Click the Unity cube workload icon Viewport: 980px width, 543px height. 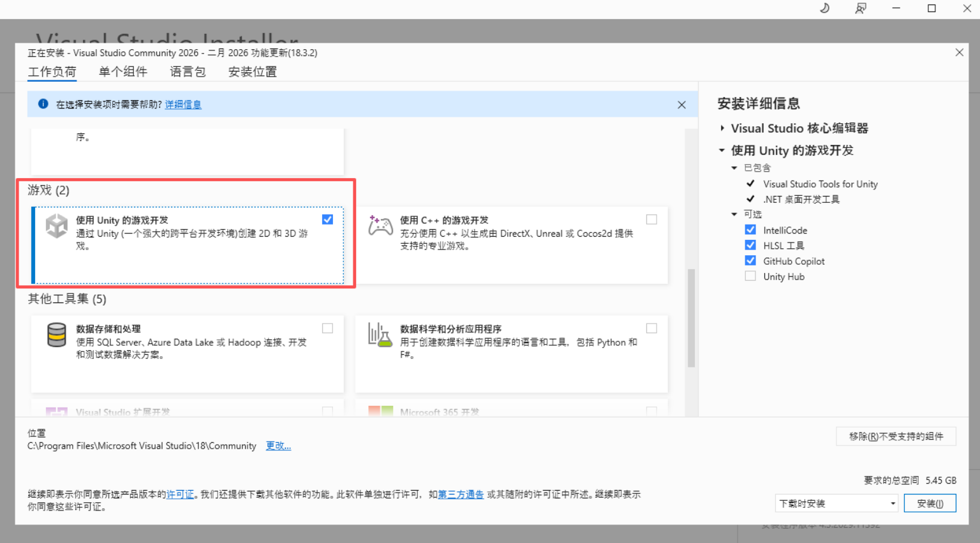point(57,226)
